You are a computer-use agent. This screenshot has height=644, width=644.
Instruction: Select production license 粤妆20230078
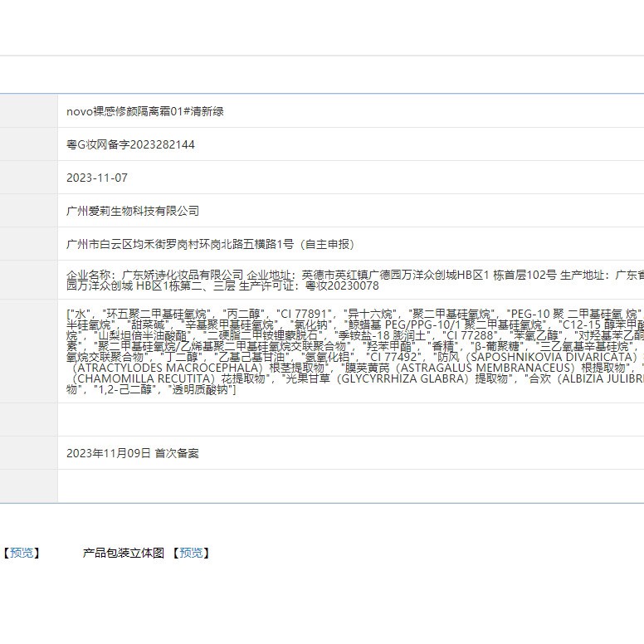pyautogui.click(x=342, y=285)
